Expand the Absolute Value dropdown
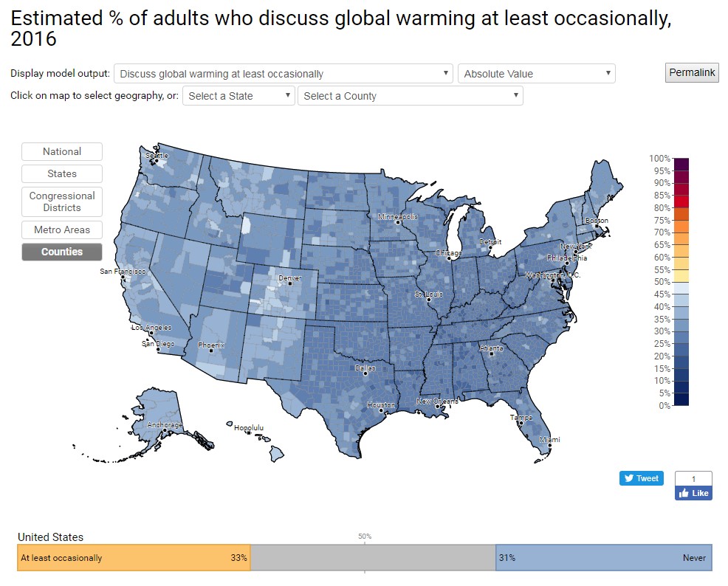Image resolution: width=728 pixels, height=586 pixels. (536, 73)
